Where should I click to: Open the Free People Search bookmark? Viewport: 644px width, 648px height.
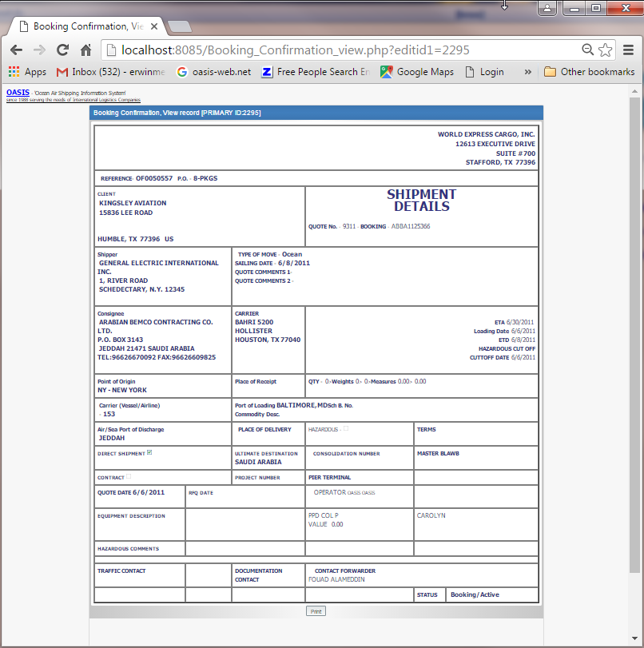coord(316,72)
